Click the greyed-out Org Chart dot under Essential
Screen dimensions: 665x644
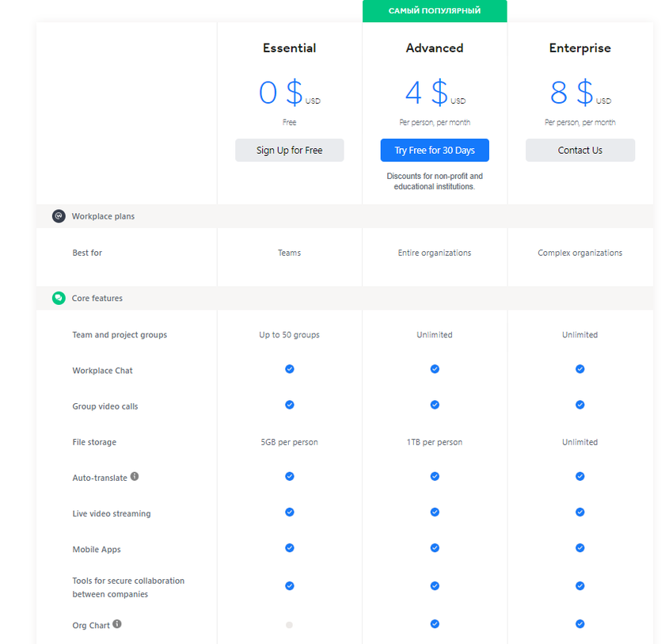[290, 625]
